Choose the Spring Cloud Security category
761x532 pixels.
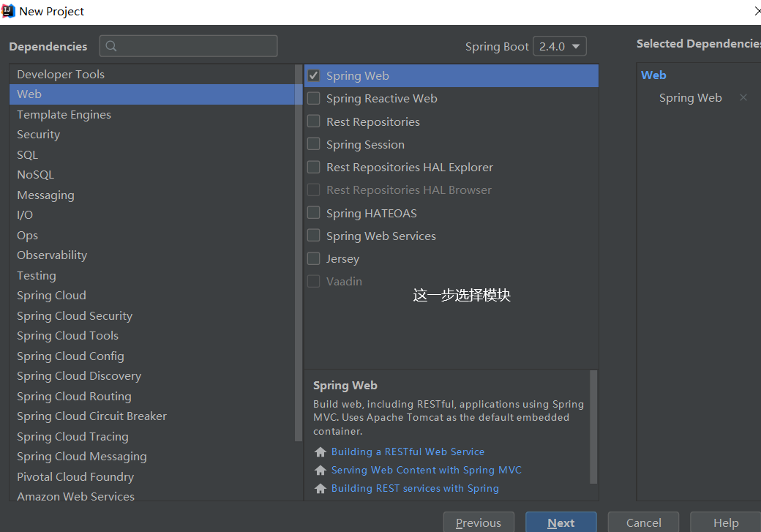[152, 316]
